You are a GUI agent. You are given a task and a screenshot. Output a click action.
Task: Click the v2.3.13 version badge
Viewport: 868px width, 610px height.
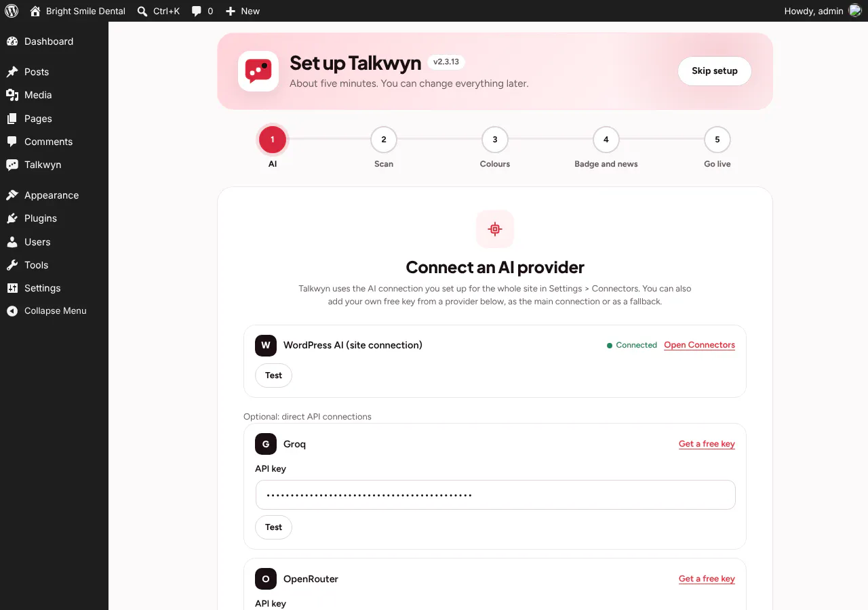point(446,62)
